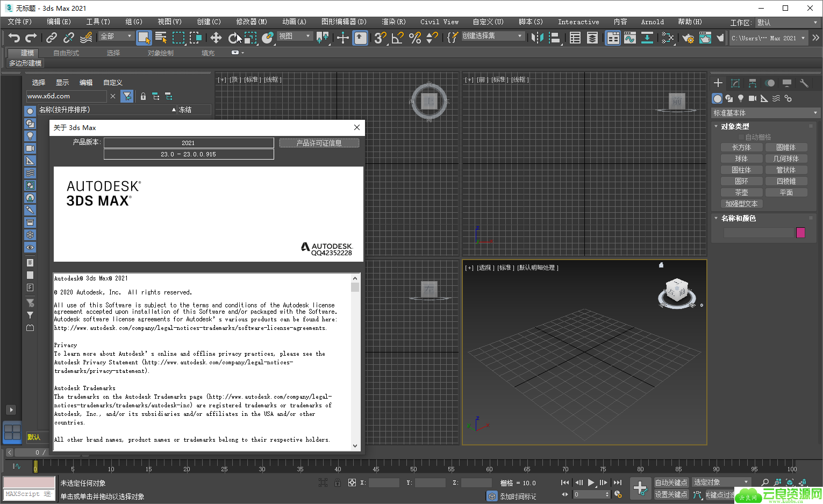Screen dimensions: 823x504
Task: Open the 文件(F) menu
Action: click(19, 22)
